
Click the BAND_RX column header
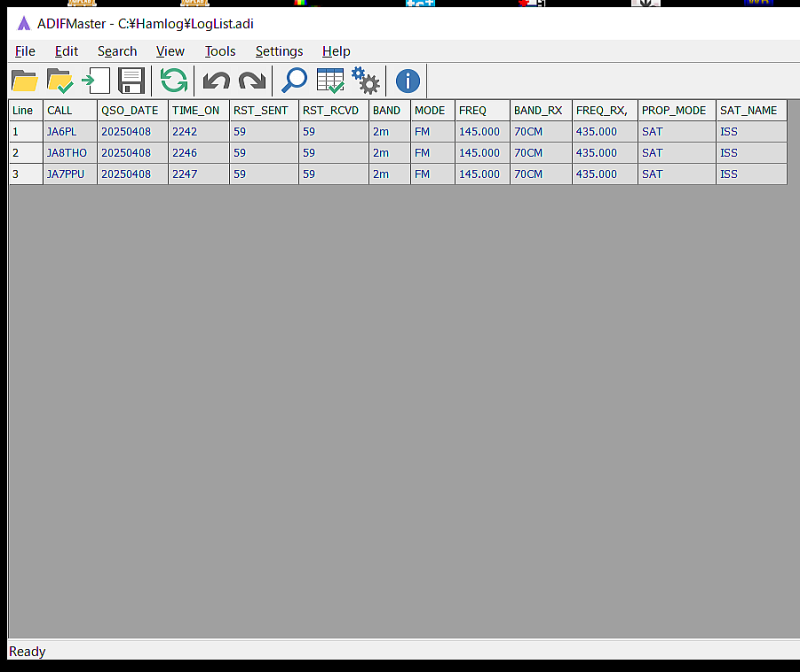point(541,110)
